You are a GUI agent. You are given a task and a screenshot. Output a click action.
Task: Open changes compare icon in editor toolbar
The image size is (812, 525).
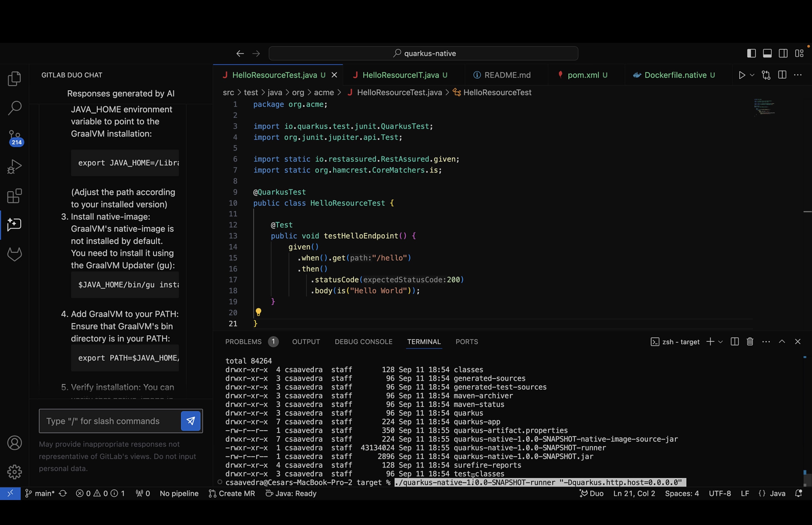point(766,75)
